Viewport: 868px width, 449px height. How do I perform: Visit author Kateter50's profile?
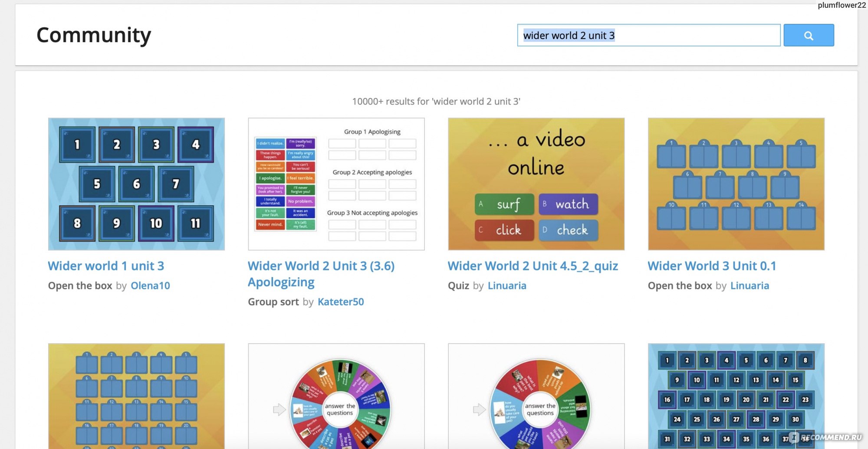tap(341, 302)
